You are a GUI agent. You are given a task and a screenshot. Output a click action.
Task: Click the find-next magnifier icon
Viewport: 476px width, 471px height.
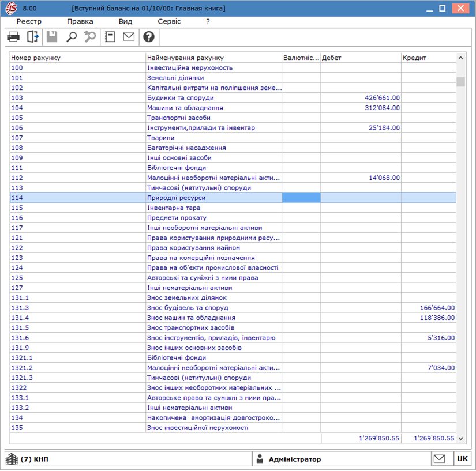coord(90,37)
